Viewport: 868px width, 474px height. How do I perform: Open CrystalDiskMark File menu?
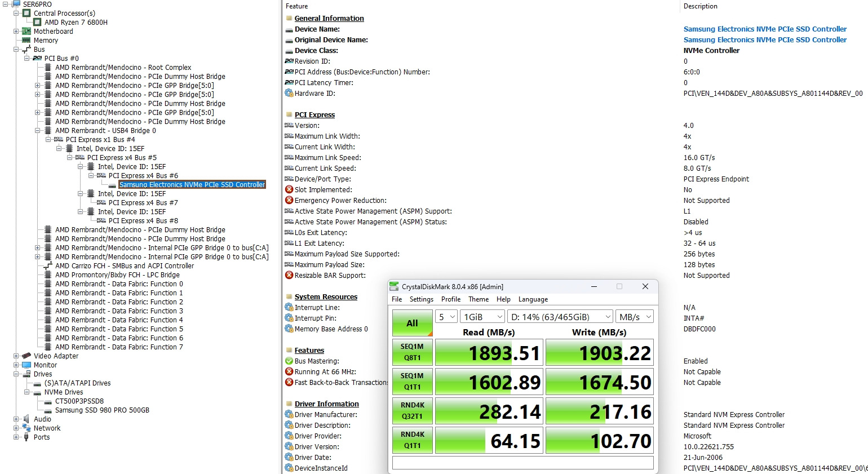(x=397, y=299)
